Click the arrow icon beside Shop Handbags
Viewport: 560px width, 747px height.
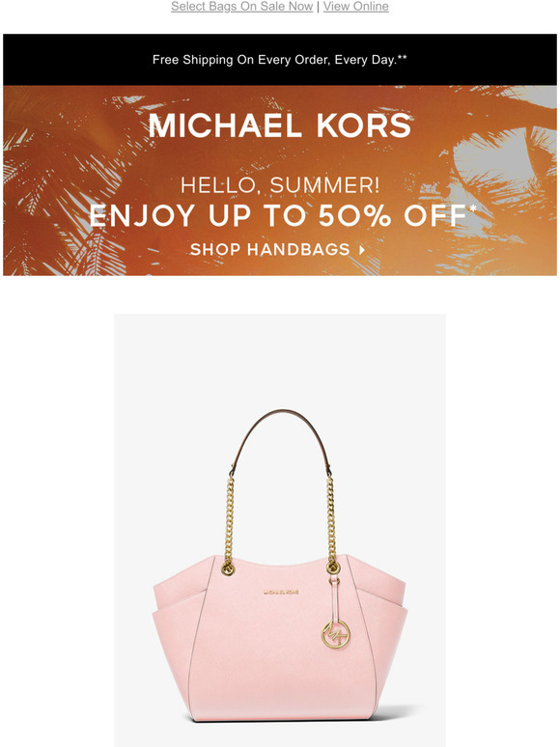click(x=362, y=250)
